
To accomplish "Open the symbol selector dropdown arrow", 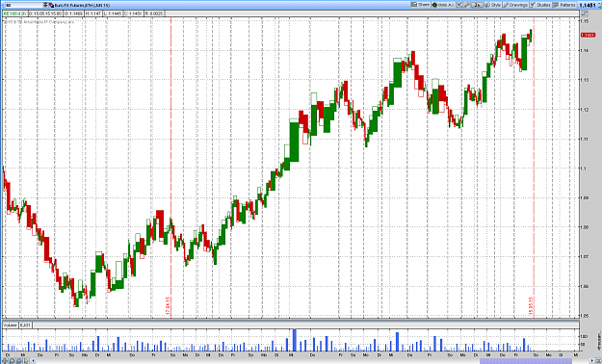I will (45, 6).
